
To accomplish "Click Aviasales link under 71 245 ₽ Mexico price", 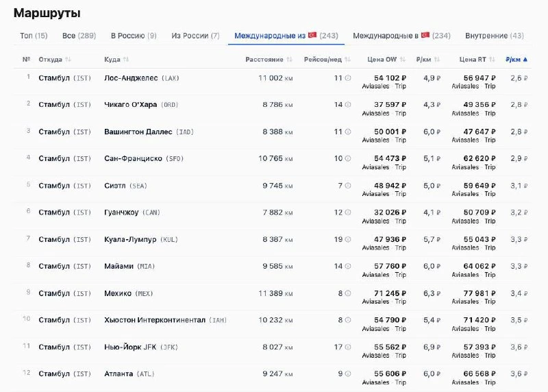I will click(x=375, y=302).
